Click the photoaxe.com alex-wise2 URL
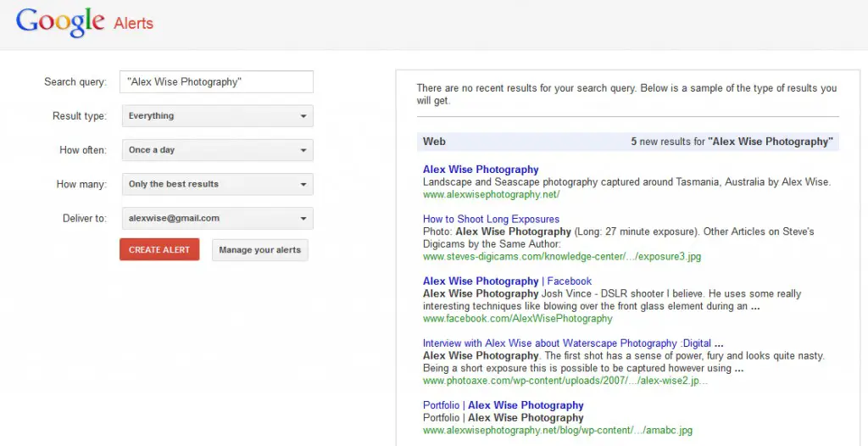 pos(565,381)
